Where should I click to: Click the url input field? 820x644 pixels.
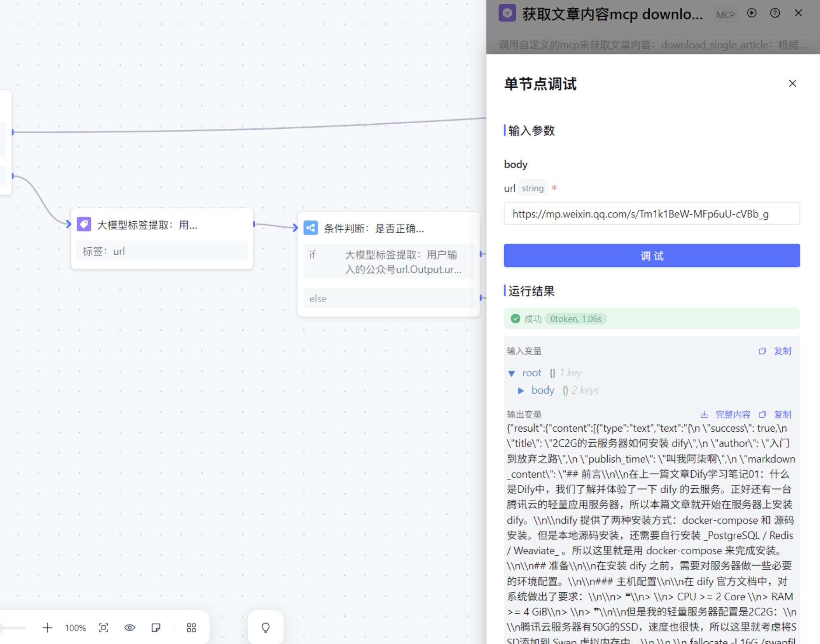[651, 213]
